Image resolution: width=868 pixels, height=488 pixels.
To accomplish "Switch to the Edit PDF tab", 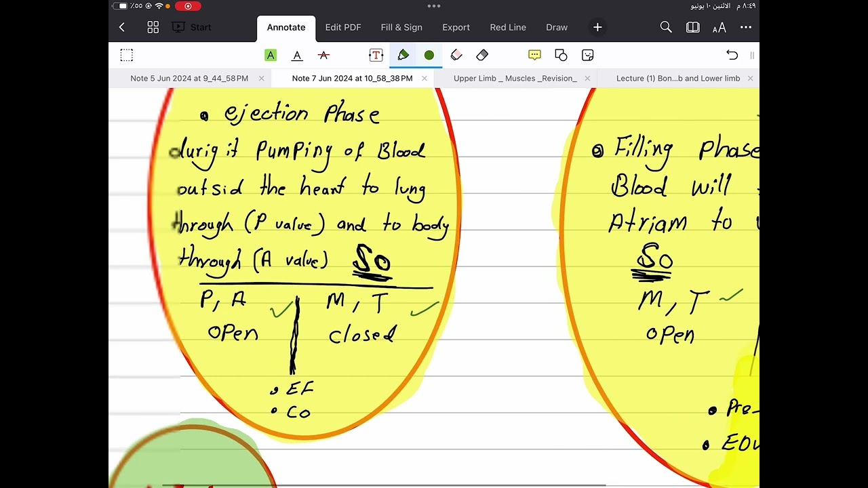I will pos(343,27).
